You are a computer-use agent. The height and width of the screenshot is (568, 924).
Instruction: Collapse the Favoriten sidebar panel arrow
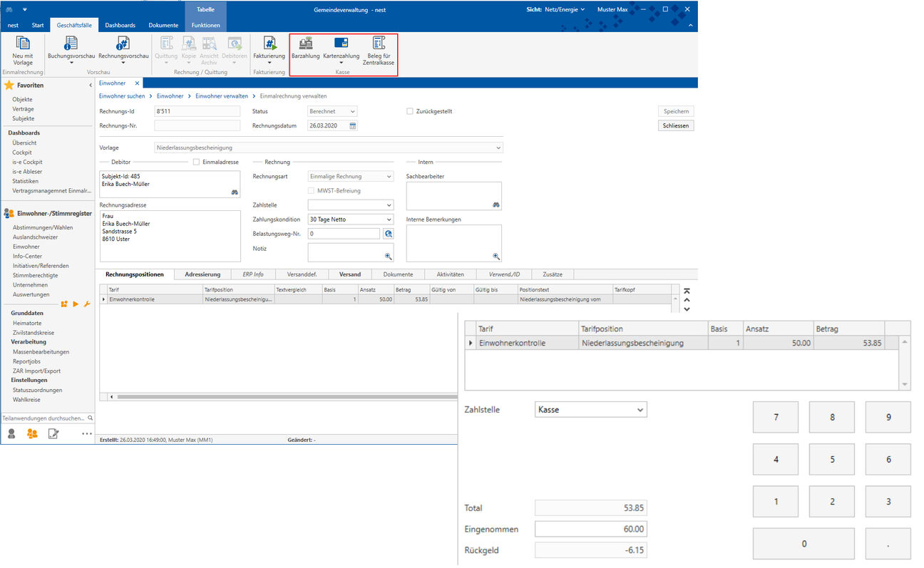click(x=89, y=85)
